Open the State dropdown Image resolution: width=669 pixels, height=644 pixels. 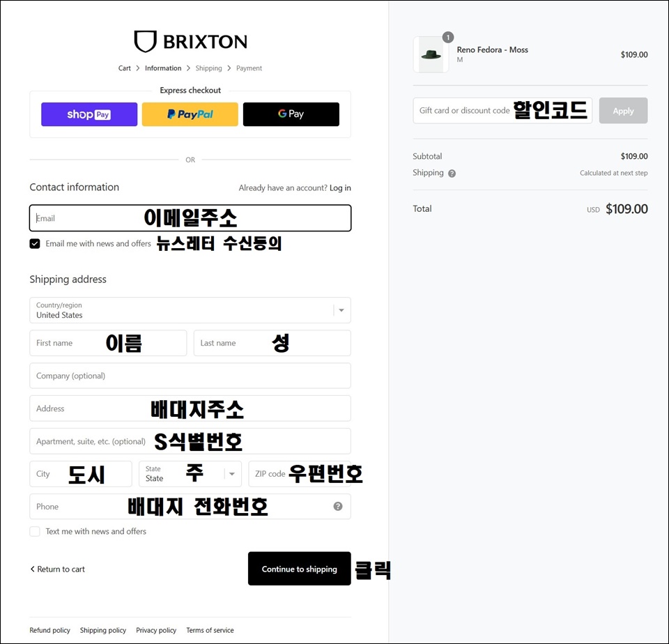coord(190,474)
